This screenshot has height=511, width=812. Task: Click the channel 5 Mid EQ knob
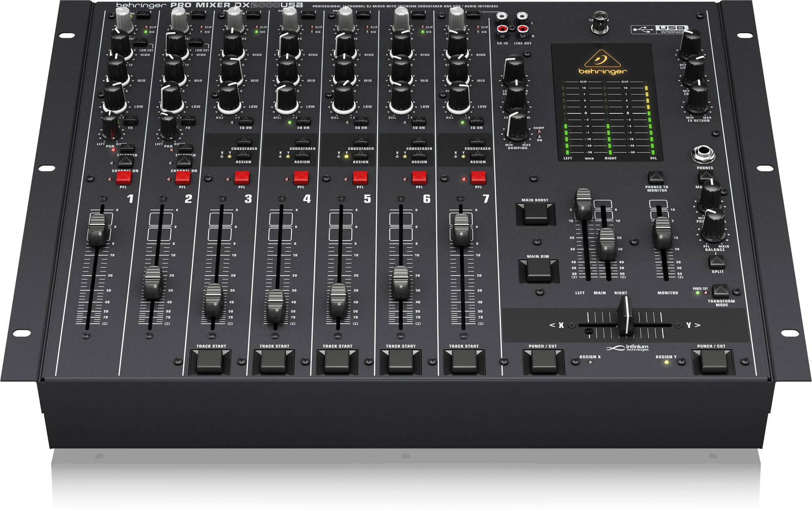pyautogui.click(x=345, y=71)
